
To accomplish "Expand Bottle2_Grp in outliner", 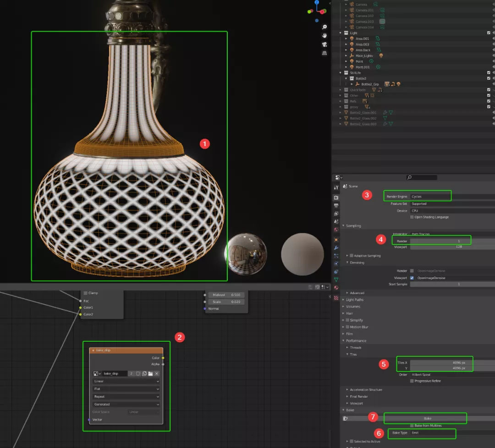I will [352, 84].
